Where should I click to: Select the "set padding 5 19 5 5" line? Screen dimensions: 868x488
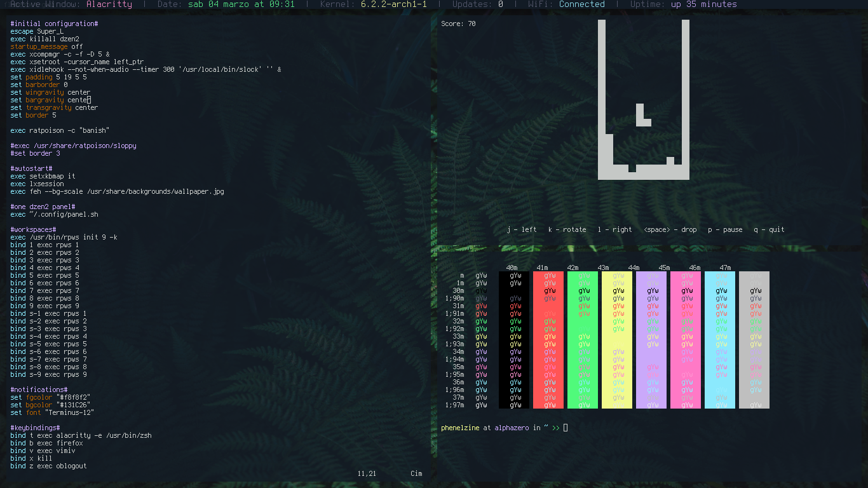[x=48, y=77]
